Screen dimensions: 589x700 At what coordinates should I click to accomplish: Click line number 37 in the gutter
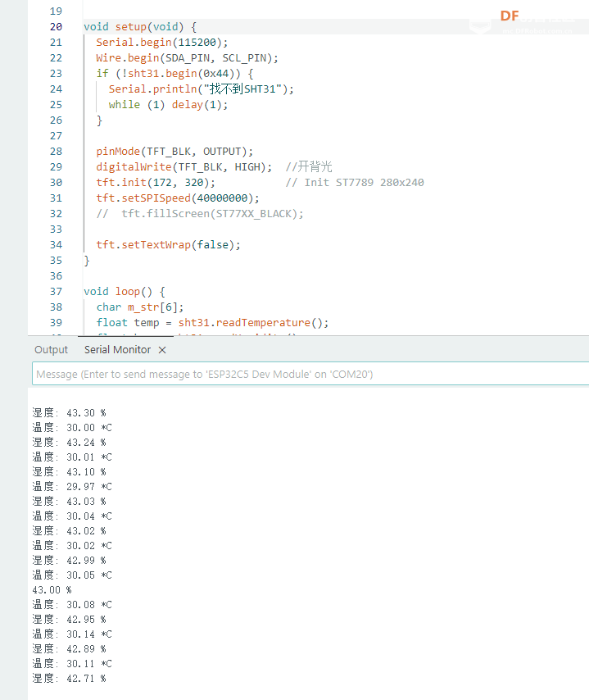pyautogui.click(x=56, y=291)
